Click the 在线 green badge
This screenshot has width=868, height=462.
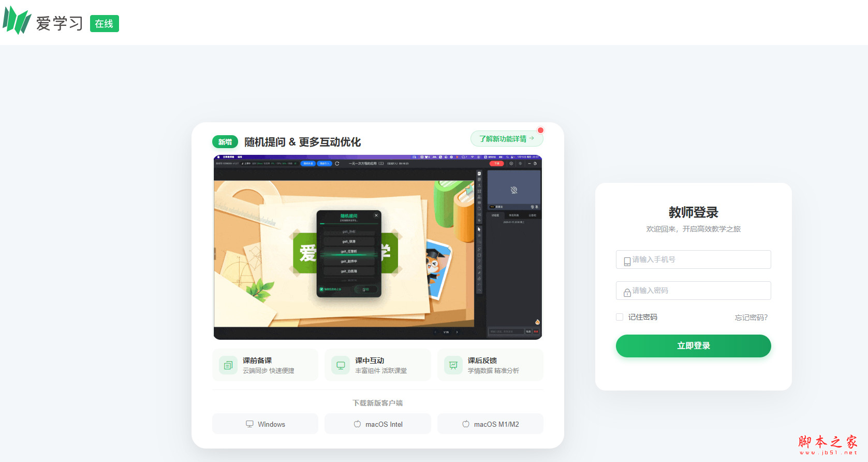coord(105,24)
